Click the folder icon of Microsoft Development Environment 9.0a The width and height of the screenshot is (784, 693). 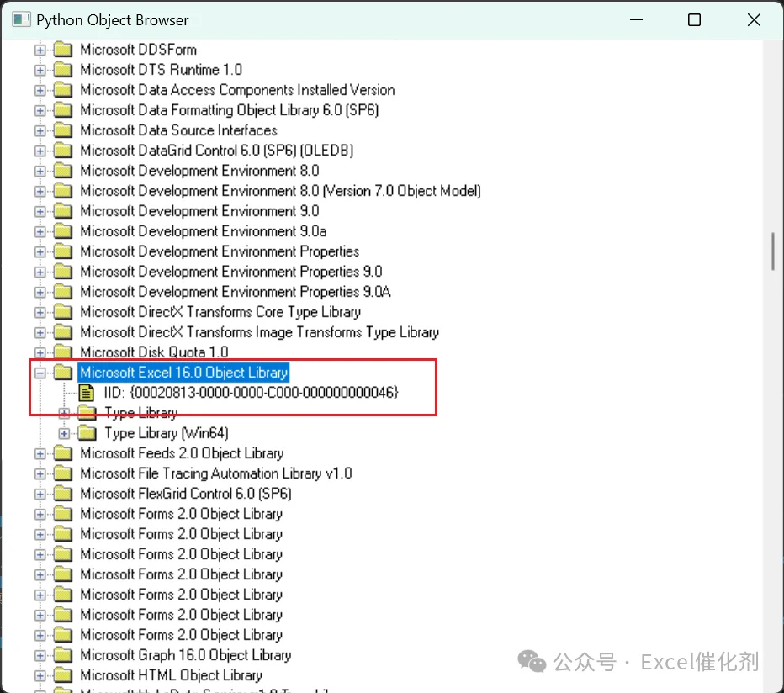tap(63, 231)
